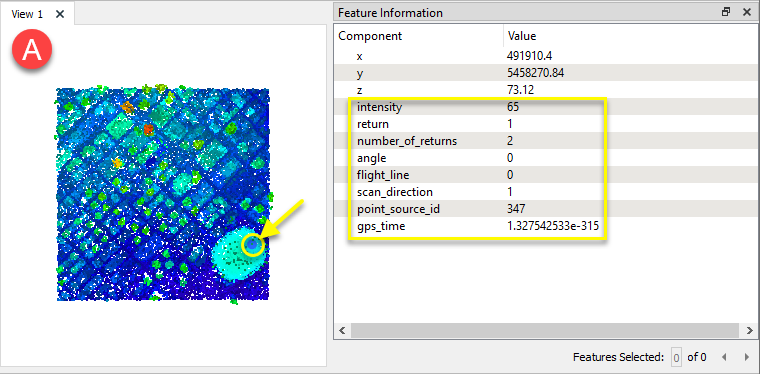
Task: Select the gps_time attribute row
Action: coord(545,226)
